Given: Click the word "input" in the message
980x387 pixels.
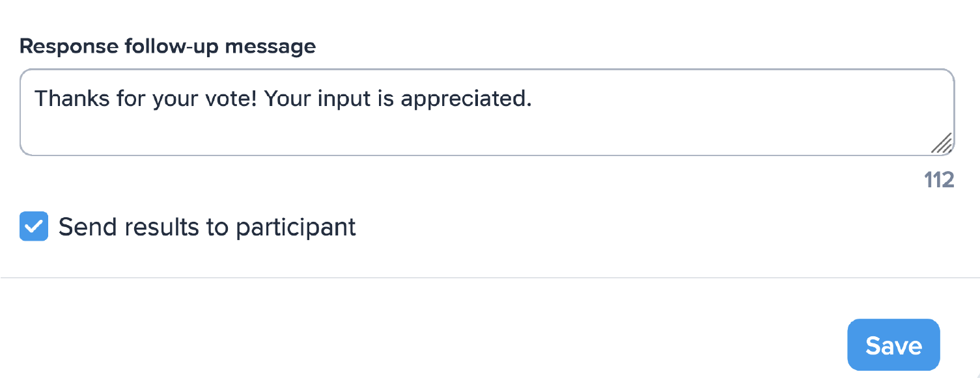Looking at the screenshot, I should pos(344,99).
